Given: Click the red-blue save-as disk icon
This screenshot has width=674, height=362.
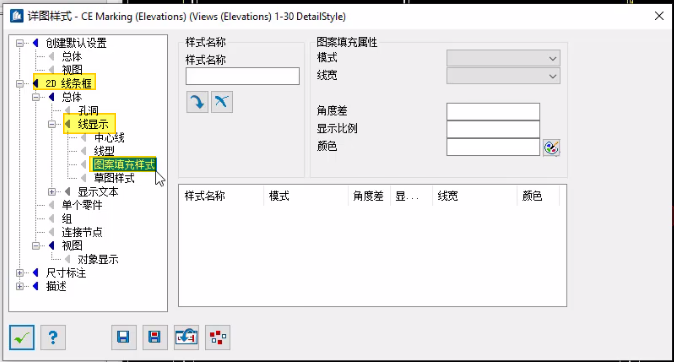Looking at the screenshot, I should pyautogui.click(x=155, y=337).
